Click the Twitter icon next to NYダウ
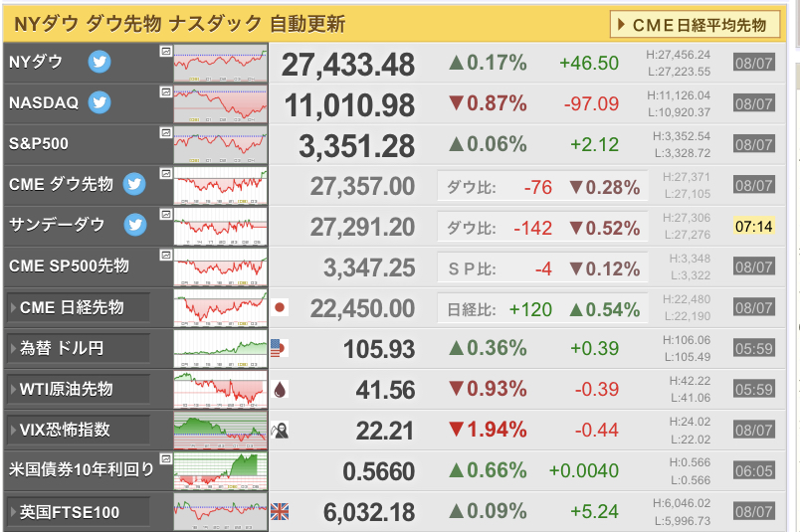Image resolution: width=800 pixels, height=532 pixels. tap(100, 62)
